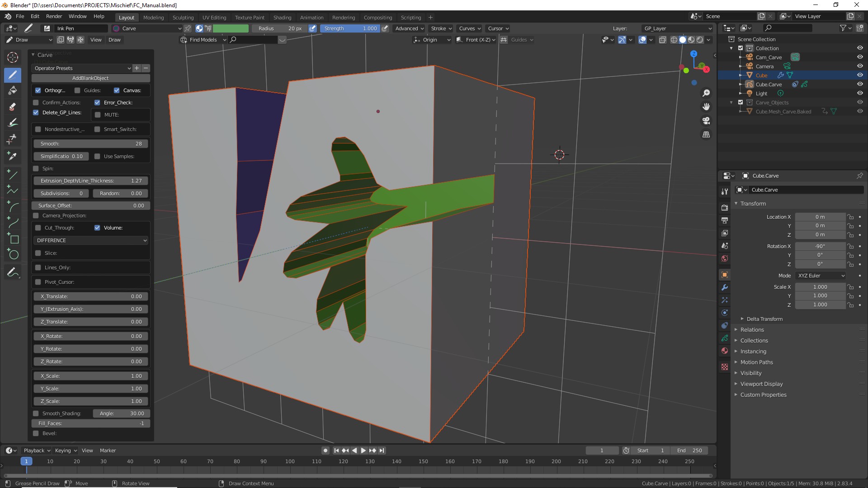The width and height of the screenshot is (868, 488).
Task: Select the Circle drawing tool
Action: click(x=13, y=254)
